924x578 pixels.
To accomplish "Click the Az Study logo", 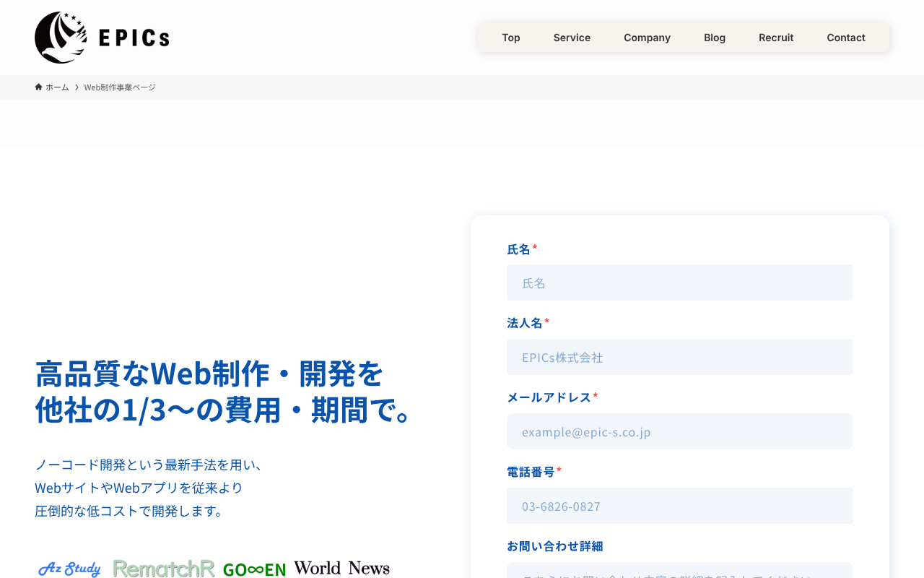I will (69, 569).
